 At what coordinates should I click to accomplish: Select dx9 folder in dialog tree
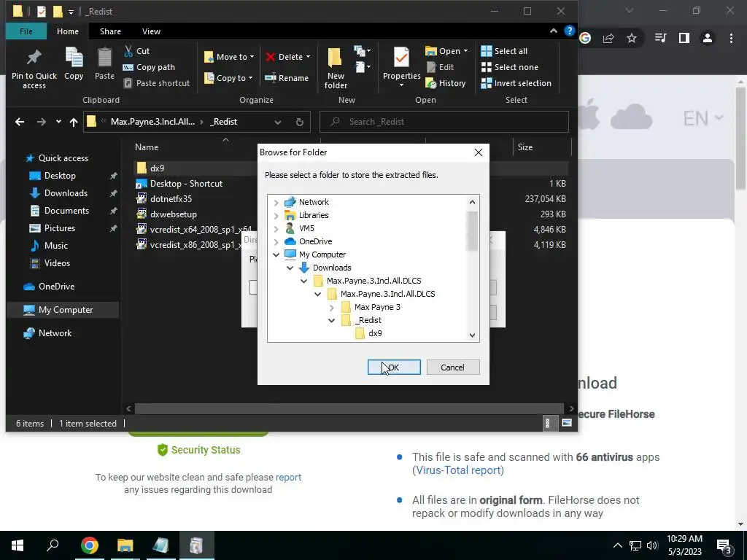pyautogui.click(x=375, y=333)
